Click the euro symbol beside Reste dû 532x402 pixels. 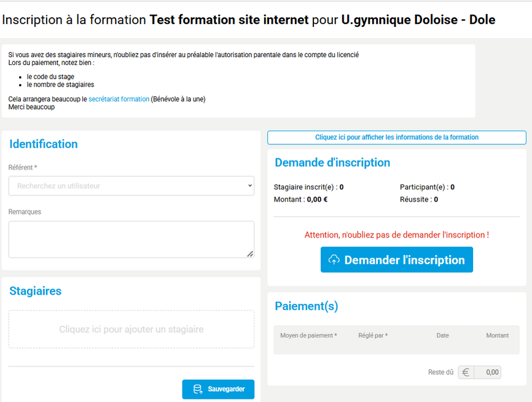(466, 372)
